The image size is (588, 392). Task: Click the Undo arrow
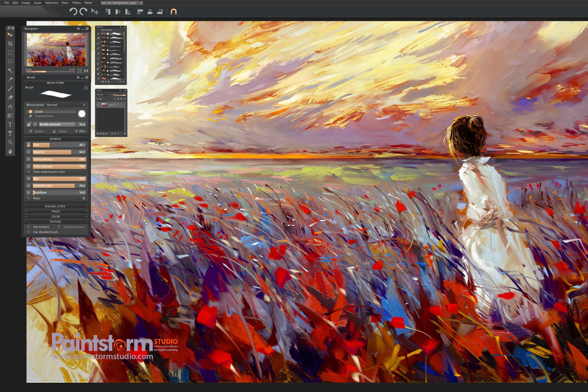[73, 12]
